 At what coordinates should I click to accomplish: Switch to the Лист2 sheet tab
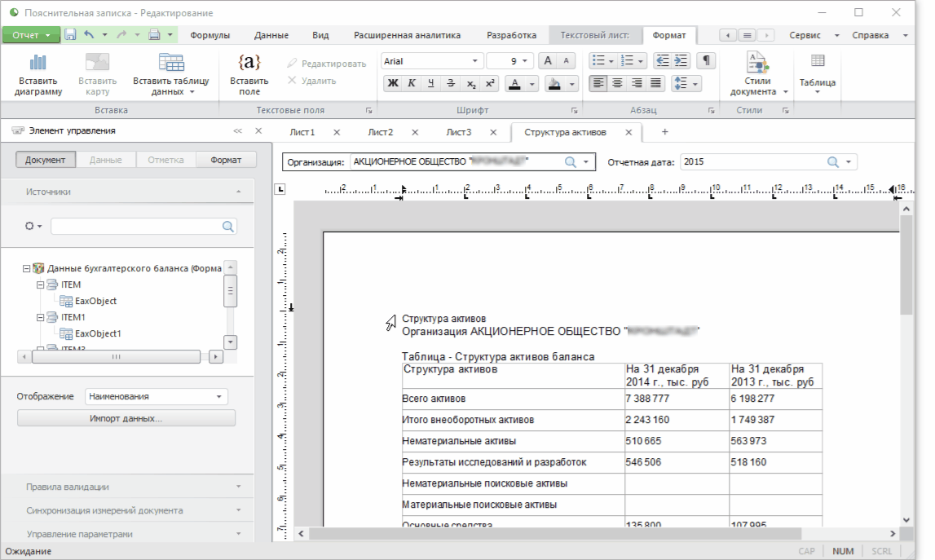pyautogui.click(x=381, y=132)
